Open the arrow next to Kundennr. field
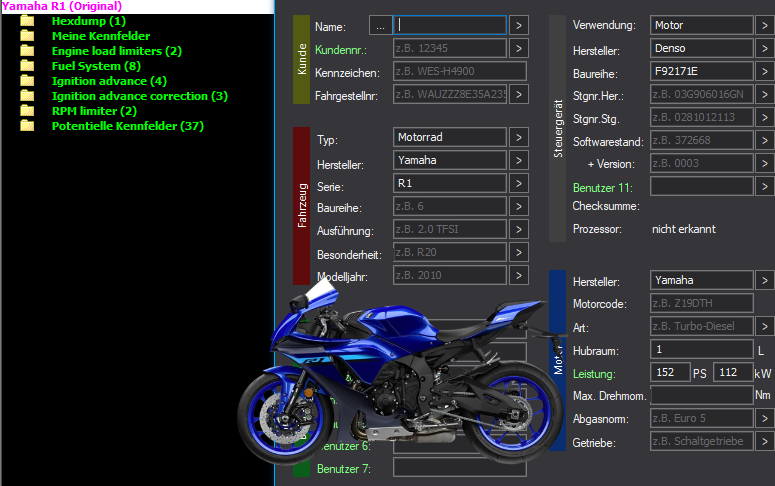 click(x=518, y=48)
